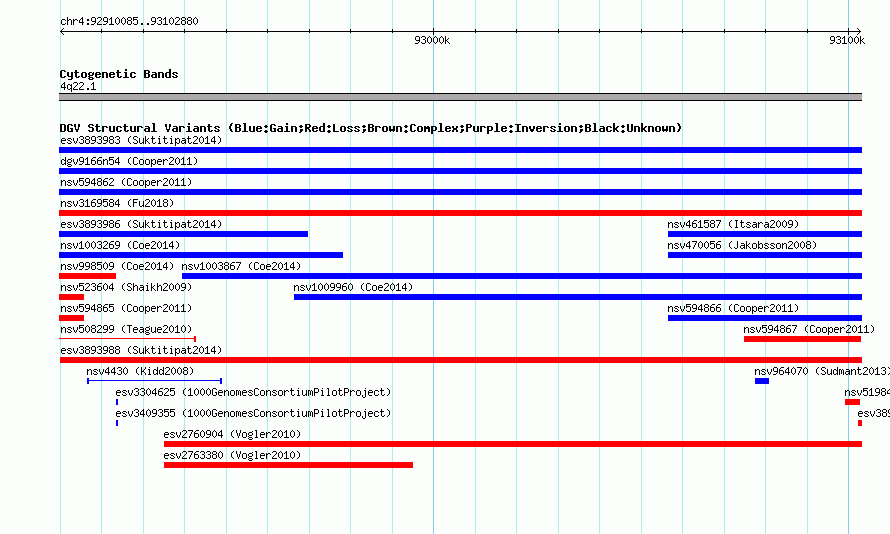Click the chr4:92910085..93102880 coordinate label

129,22
